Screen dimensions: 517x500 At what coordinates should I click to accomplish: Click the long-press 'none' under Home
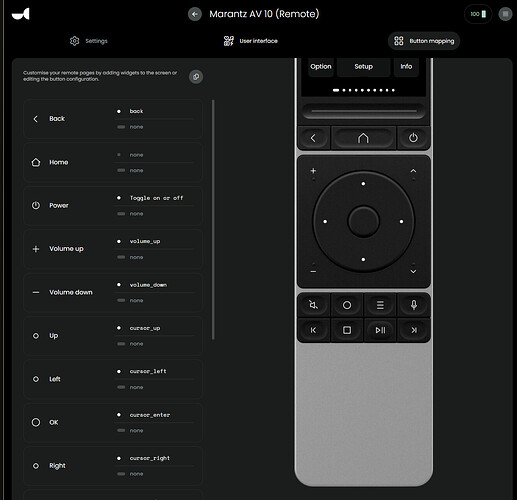[136, 170]
